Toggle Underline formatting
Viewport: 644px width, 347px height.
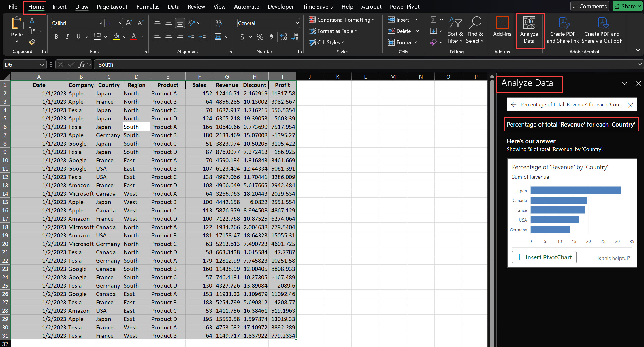(78, 37)
